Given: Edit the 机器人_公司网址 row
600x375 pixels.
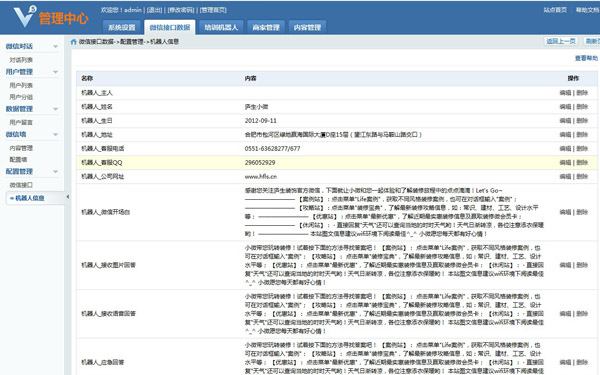Looking at the screenshot, I should click(x=565, y=176).
